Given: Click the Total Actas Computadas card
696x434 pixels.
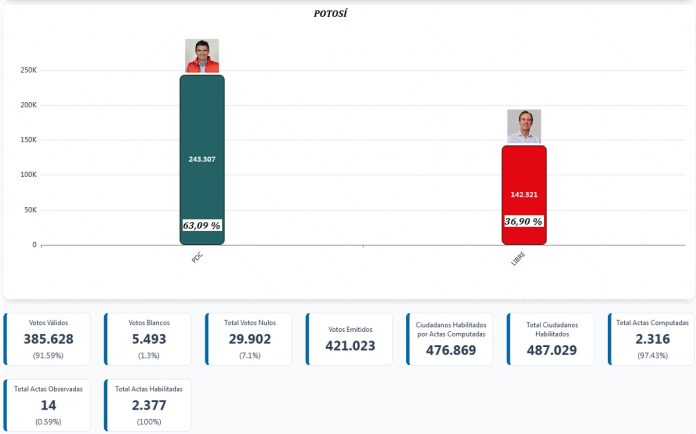Looking at the screenshot, I should [651, 339].
